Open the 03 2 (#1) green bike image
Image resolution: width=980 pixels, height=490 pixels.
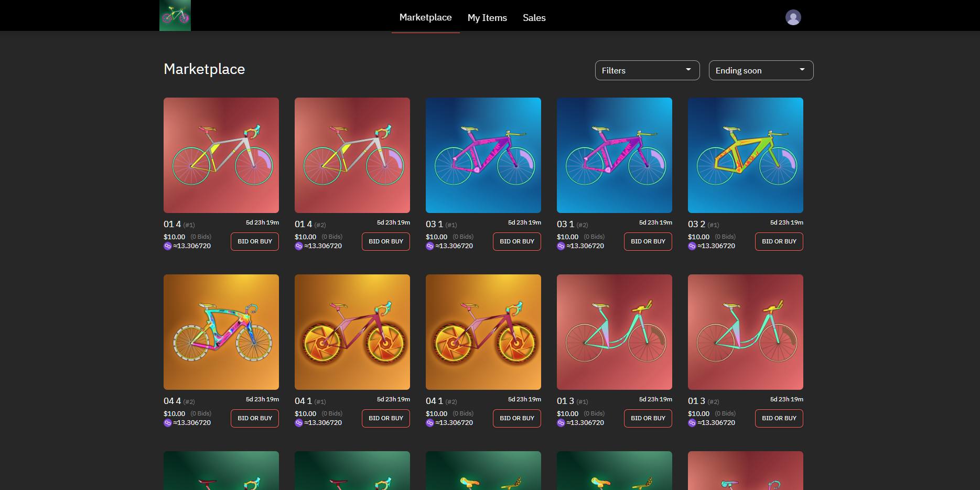coord(746,155)
